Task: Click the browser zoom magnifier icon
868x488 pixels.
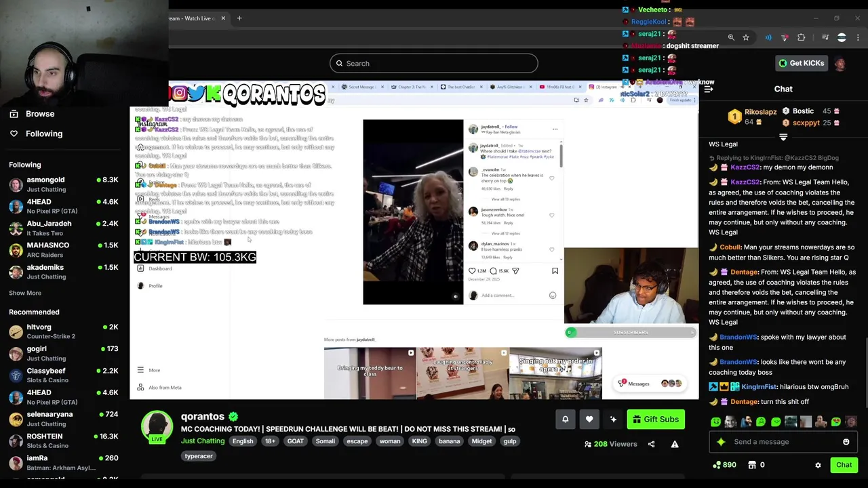Action: [731, 37]
